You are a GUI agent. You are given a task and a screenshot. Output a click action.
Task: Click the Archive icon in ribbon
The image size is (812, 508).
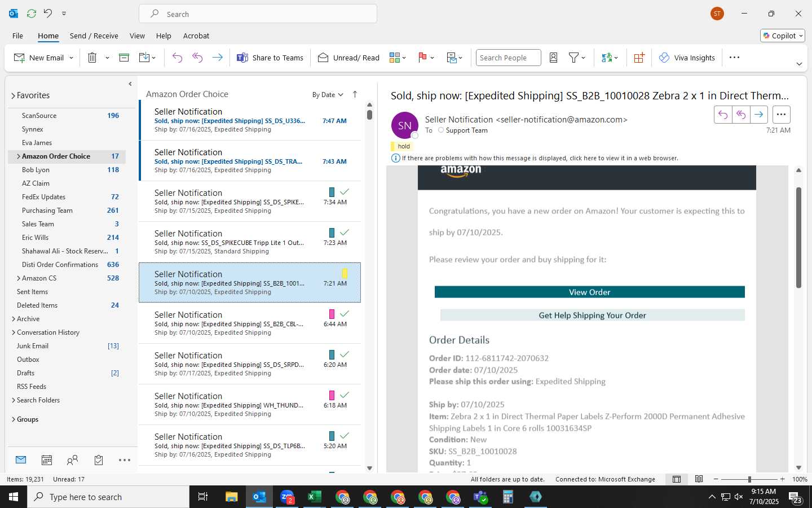(124, 58)
